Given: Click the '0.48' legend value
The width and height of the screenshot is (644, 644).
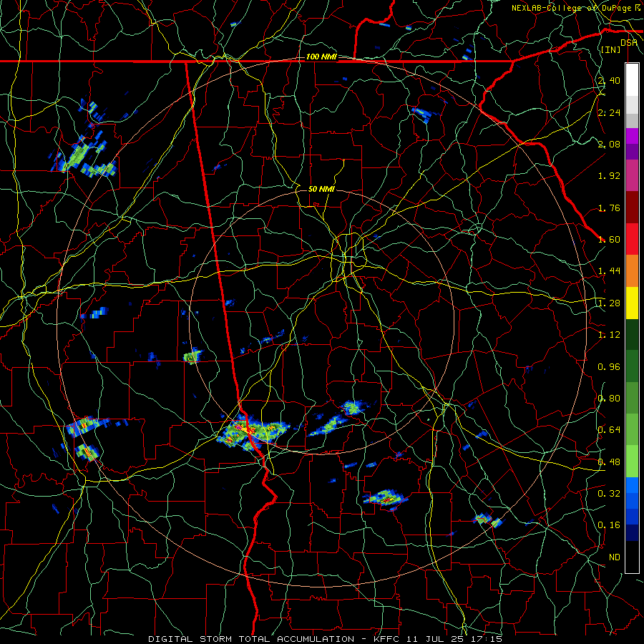Looking at the screenshot, I should 609,462.
